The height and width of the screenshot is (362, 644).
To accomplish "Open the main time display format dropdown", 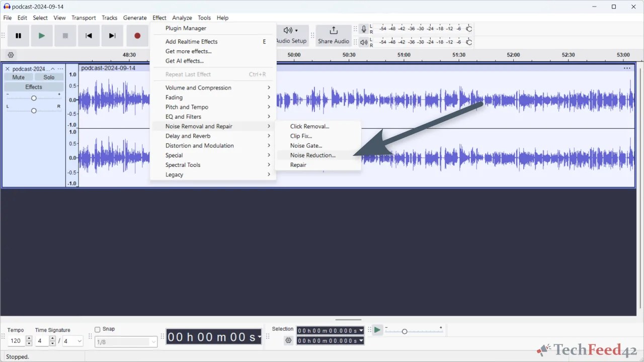I will (x=259, y=337).
